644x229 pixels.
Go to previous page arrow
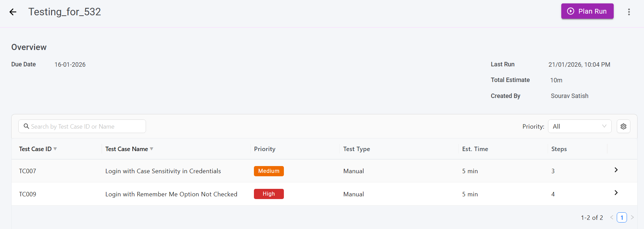point(612,217)
